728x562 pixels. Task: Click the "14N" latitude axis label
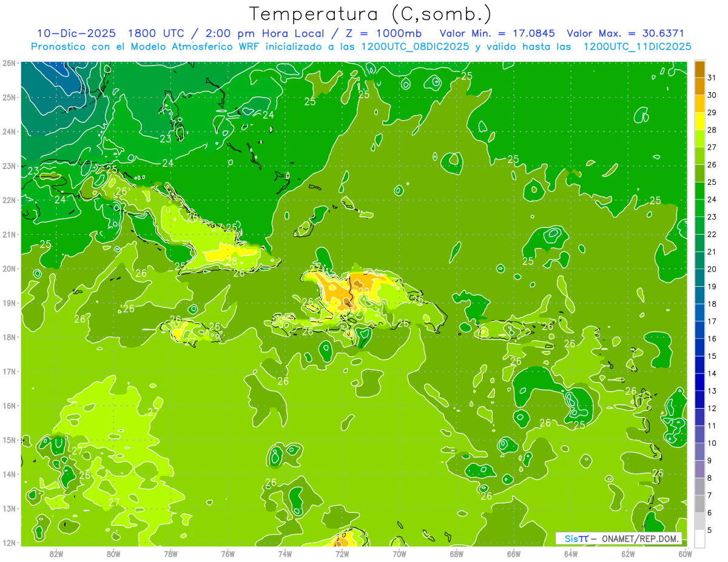coord(9,474)
